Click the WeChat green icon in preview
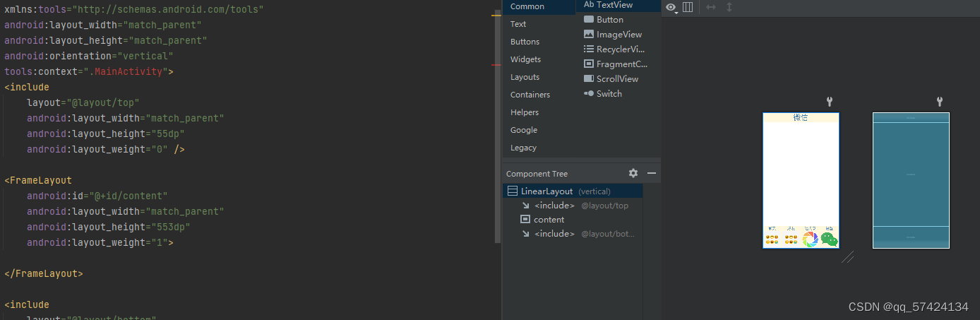The image size is (980, 320). tap(830, 240)
